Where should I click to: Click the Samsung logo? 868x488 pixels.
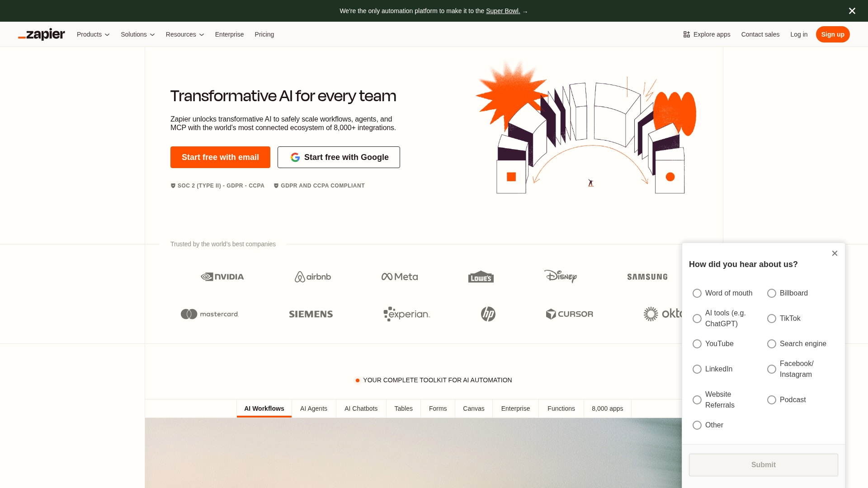pos(647,277)
